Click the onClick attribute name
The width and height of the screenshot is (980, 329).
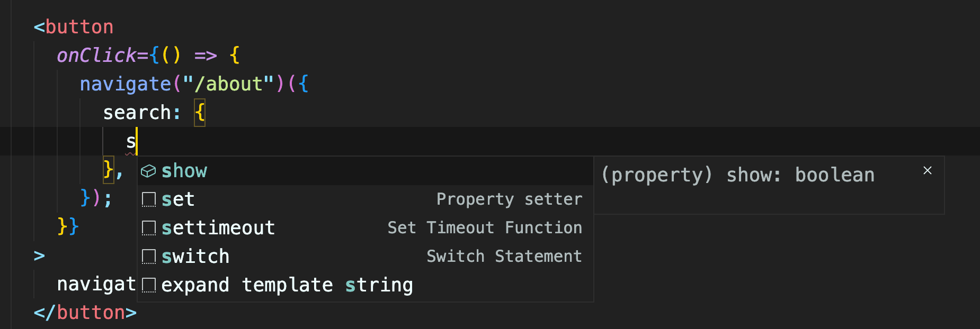click(x=96, y=55)
